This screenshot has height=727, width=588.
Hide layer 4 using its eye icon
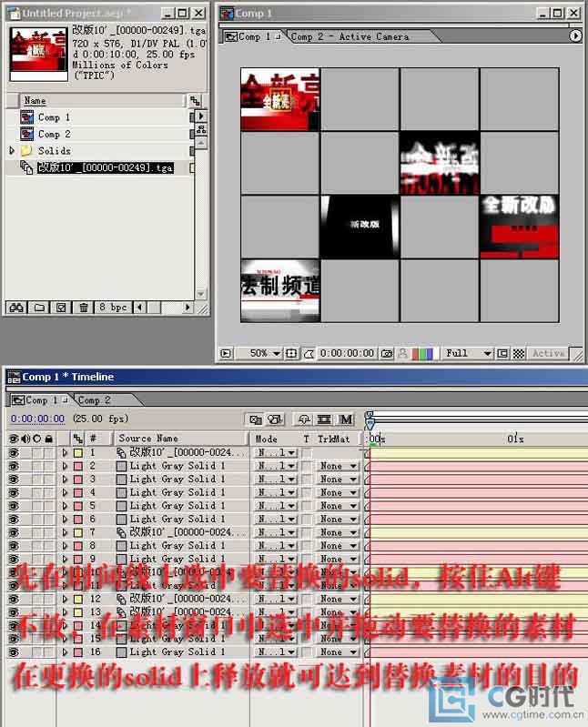13,492
